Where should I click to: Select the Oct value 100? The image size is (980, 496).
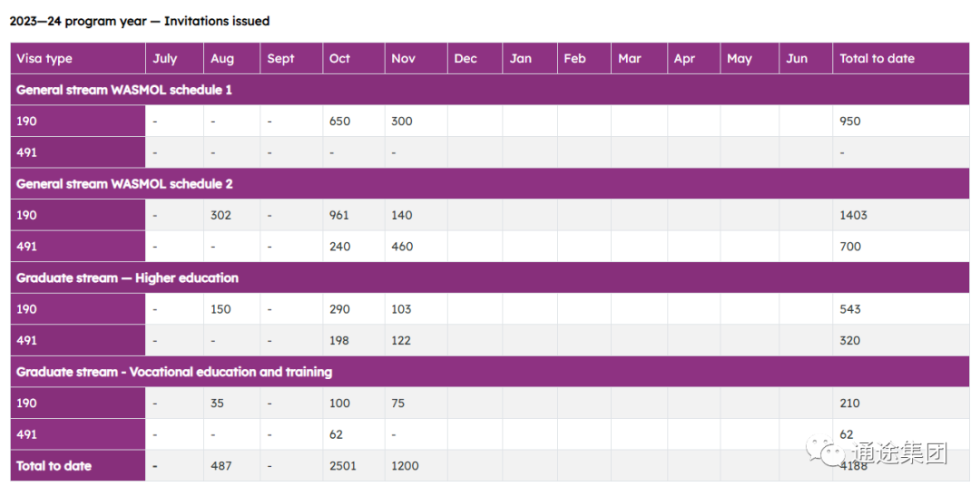(x=339, y=403)
